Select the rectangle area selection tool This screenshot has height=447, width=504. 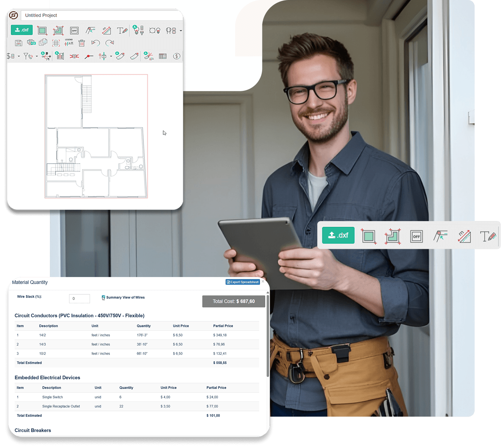pos(42,30)
